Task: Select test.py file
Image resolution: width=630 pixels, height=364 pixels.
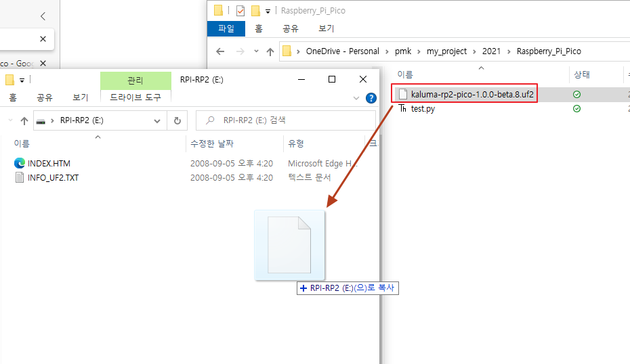Action: click(x=423, y=109)
